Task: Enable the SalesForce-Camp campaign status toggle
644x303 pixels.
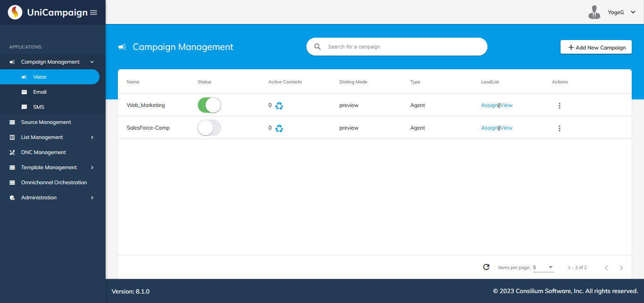Action: 209,128
